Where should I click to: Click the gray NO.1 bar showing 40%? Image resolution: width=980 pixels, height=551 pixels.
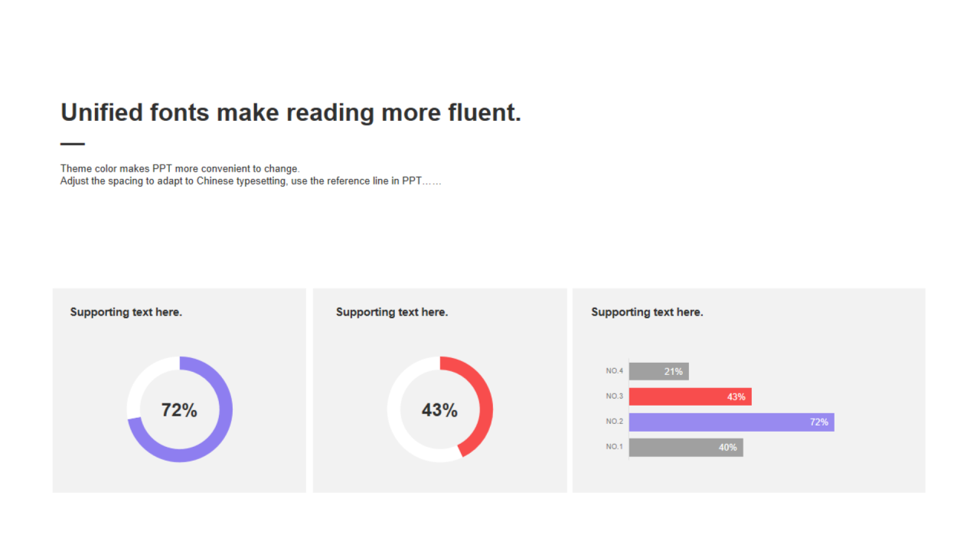pos(686,447)
